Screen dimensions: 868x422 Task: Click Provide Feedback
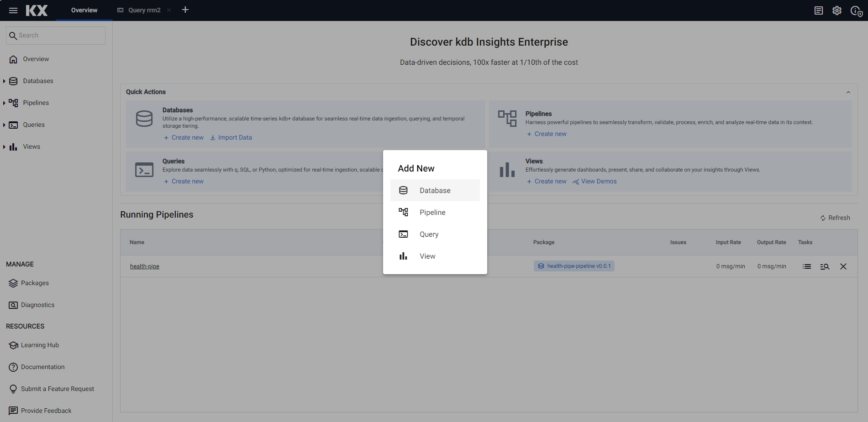46,411
